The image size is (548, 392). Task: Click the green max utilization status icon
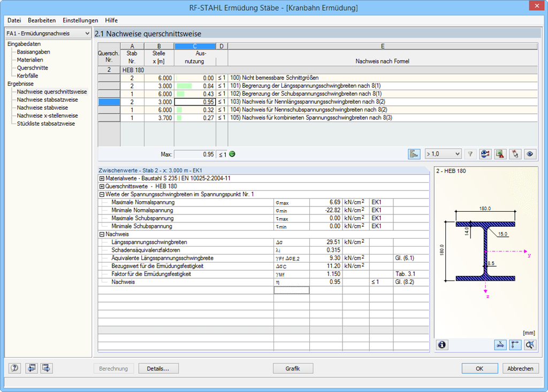(232, 154)
